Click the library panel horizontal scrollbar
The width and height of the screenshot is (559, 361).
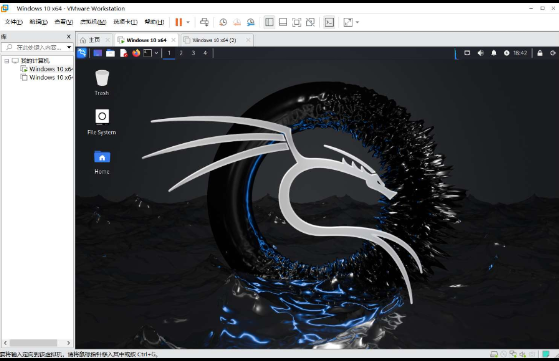click(x=37, y=343)
